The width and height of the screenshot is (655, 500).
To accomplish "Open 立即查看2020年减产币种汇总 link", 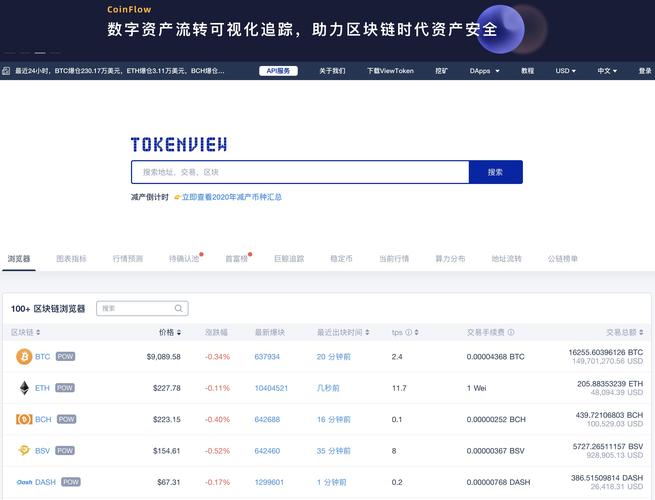I will 232,197.
